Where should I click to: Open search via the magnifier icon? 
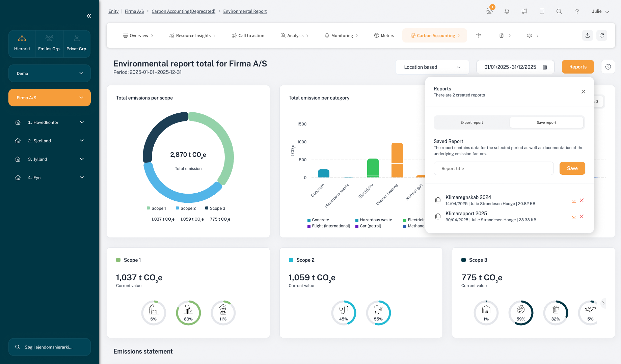(559, 11)
